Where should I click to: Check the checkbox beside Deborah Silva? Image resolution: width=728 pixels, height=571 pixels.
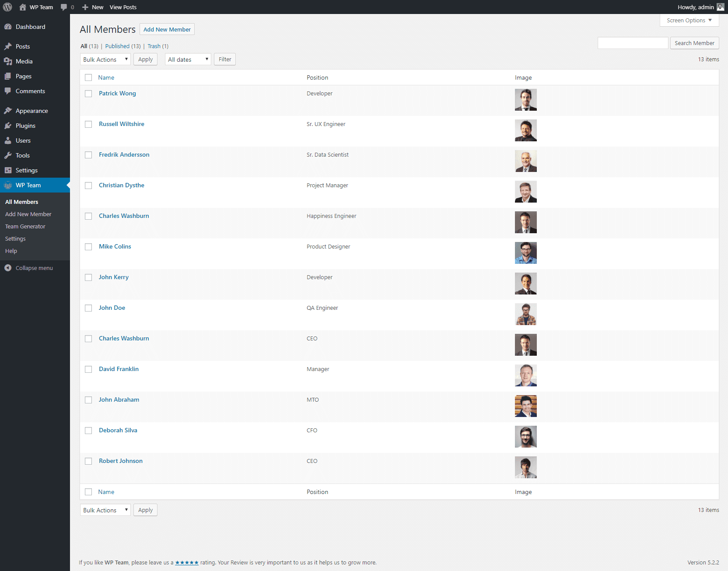tap(88, 431)
